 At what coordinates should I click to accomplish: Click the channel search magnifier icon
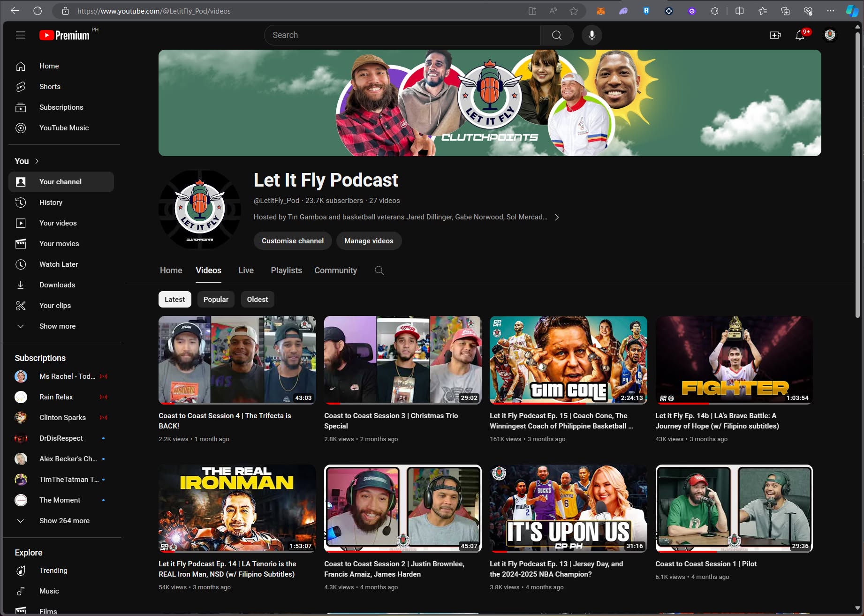point(379,270)
